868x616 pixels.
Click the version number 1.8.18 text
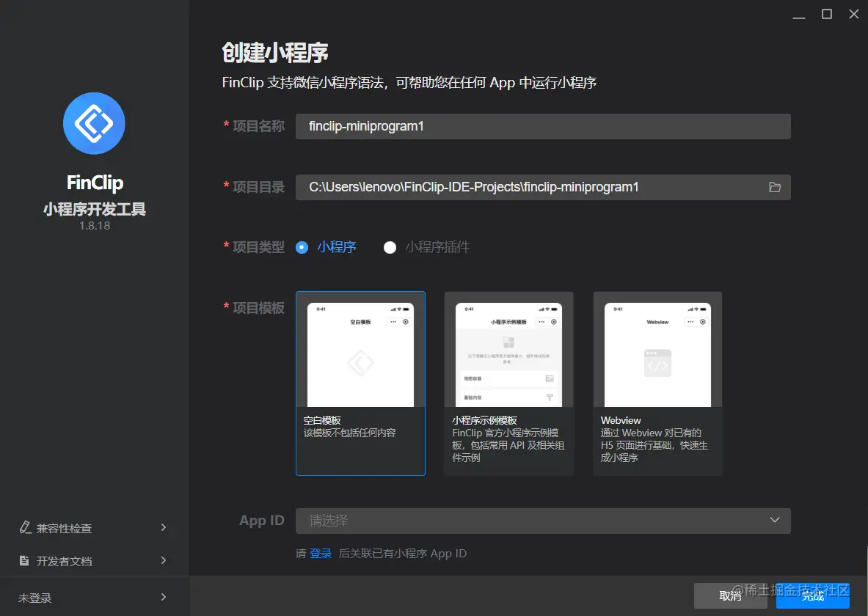coord(95,226)
